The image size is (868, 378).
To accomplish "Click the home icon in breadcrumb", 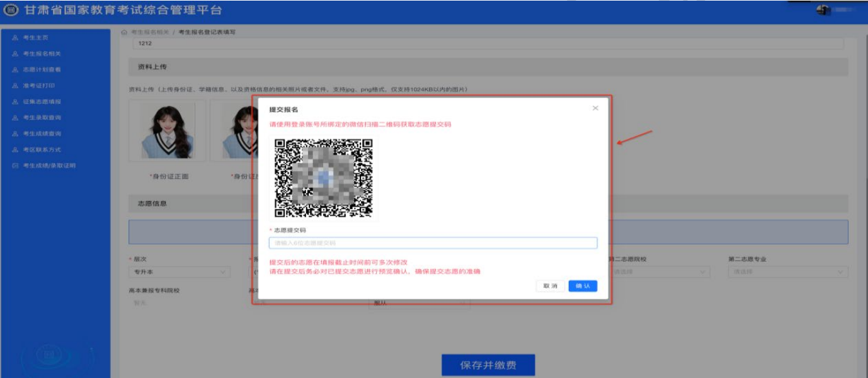I will 124,32.
